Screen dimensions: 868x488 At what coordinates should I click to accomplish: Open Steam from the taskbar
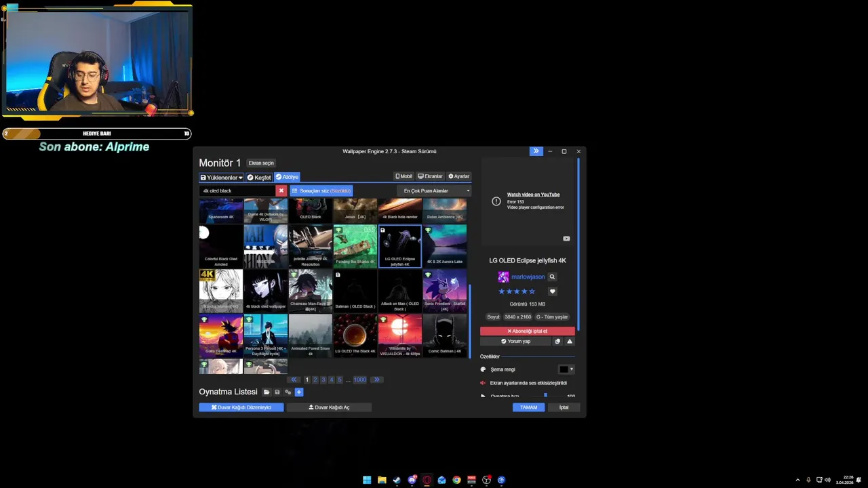pyautogui.click(x=397, y=480)
